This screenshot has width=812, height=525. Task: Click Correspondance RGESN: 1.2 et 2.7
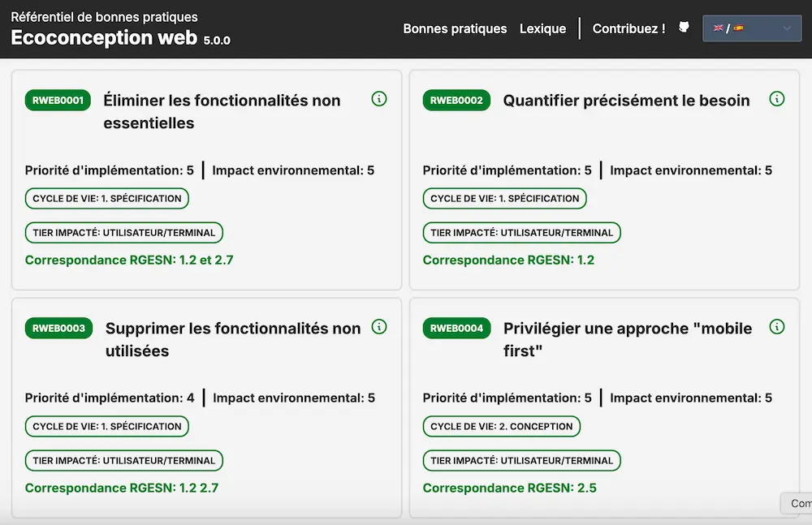[129, 260]
